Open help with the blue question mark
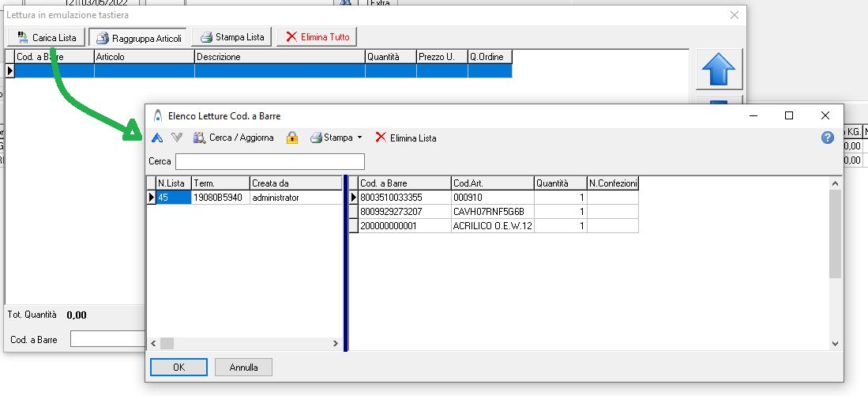Screen dimensions: 868x396 pos(828,138)
